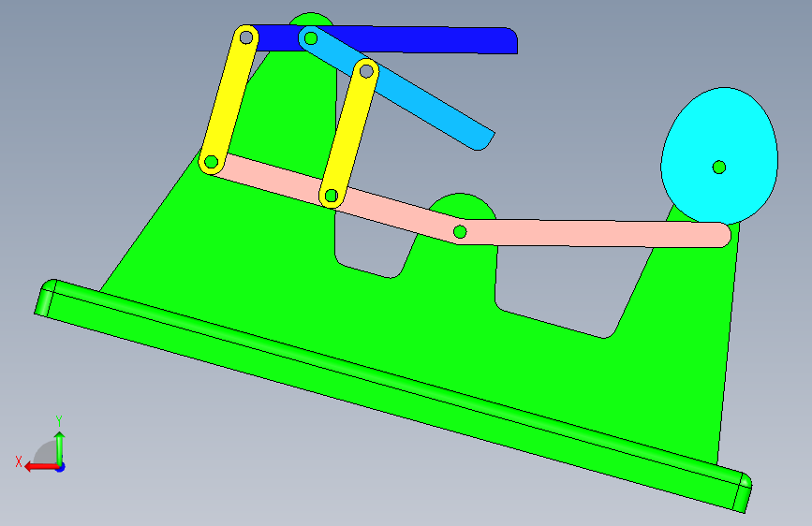Screen dimensions: 812x526
Task: Click top pin hole of right yellow link
Action: pos(366,71)
